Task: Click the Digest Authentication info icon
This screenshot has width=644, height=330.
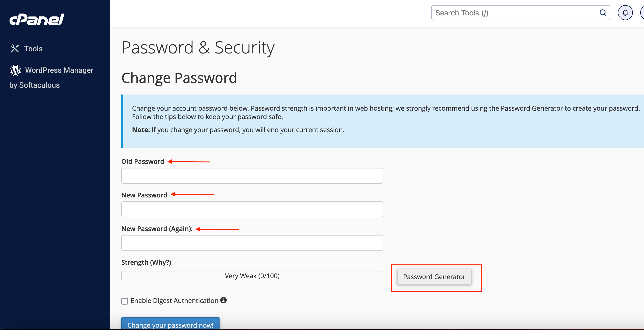Action: [x=223, y=300]
